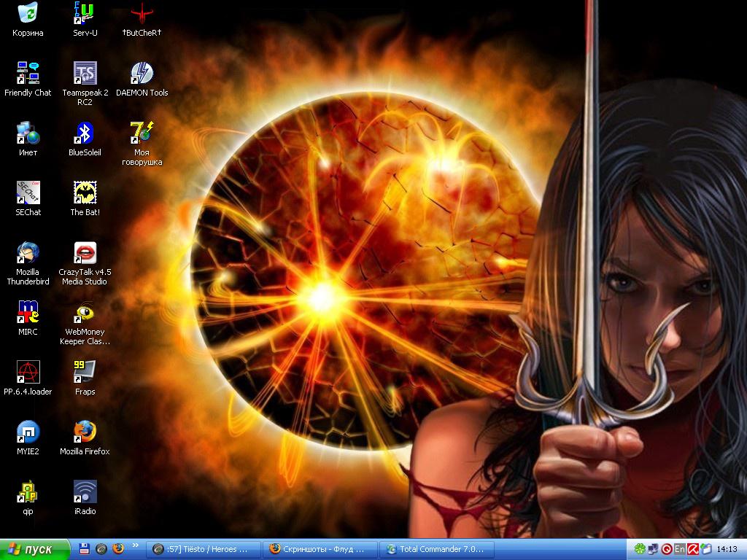Image resolution: width=747 pixels, height=560 pixels.
Task: Open Friendly Chat shortcut
Action: tap(28, 79)
